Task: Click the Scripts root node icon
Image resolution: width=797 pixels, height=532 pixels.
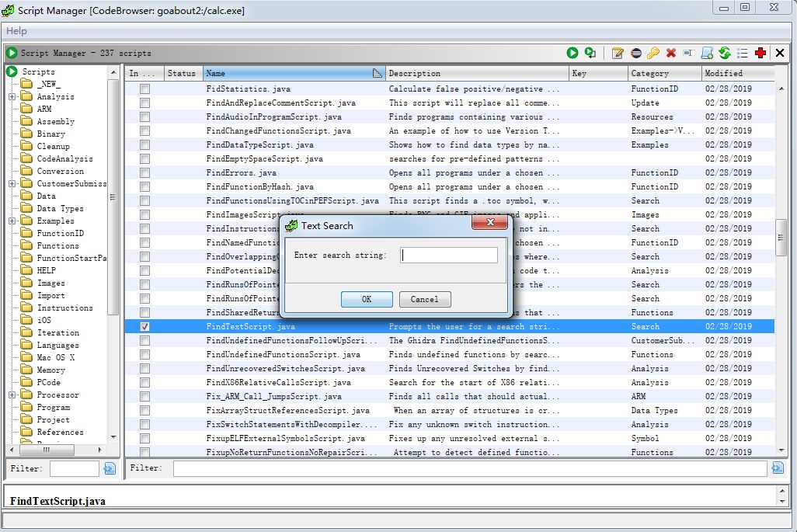Action: point(12,71)
